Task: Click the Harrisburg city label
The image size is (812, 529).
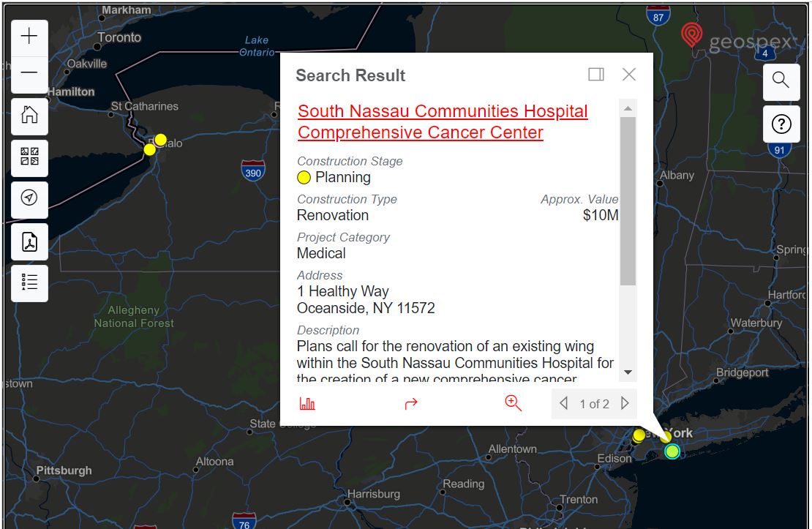Action: coord(373,494)
